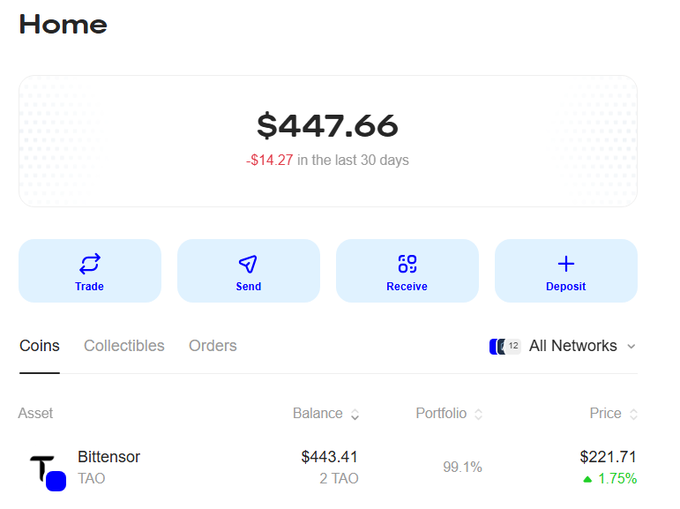This screenshot has width=680, height=509.
Task: Click the $221.71 price value
Action: [x=608, y=457]
